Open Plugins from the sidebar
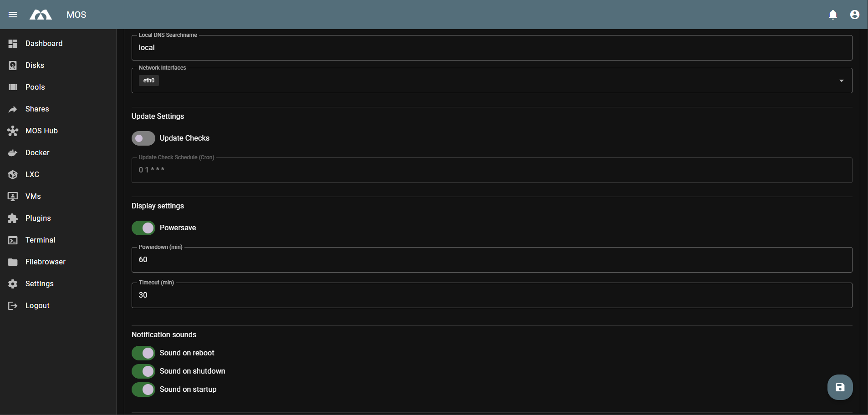The width and height of the screenshot is (868, 415). (38, 218)
